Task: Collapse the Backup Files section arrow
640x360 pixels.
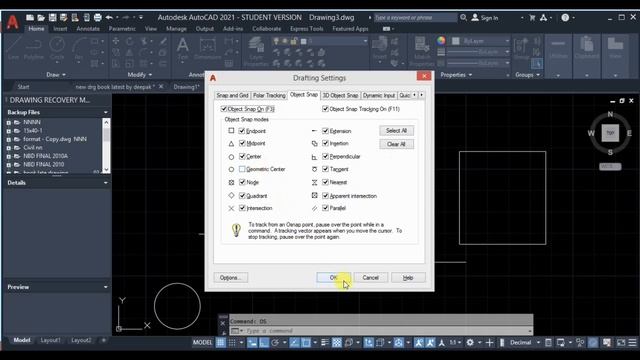Action: [x=106, y=112]
